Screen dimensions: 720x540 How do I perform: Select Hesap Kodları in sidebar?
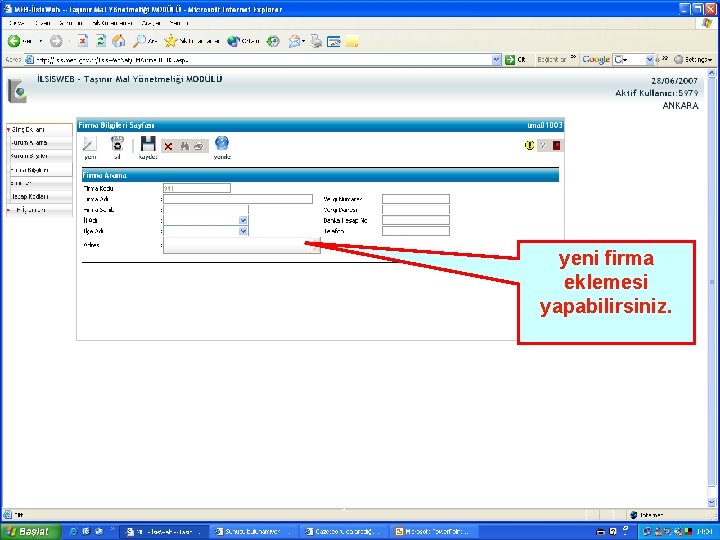(30, 197)
